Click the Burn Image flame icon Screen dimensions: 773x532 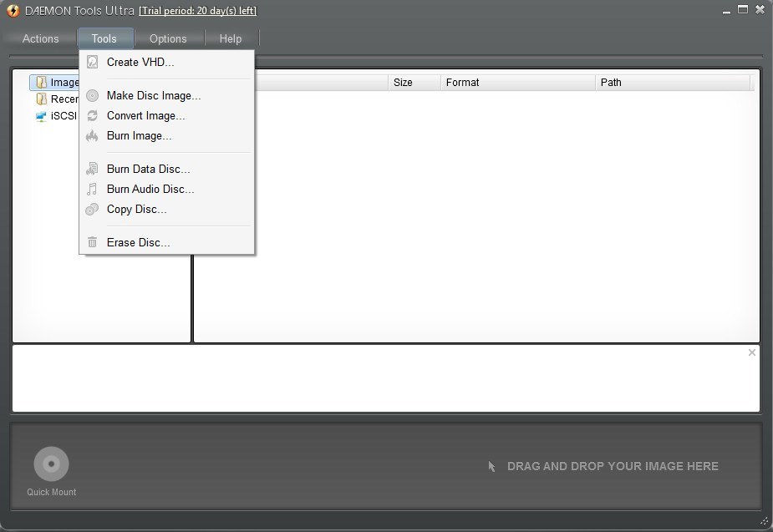click(92, 135)
